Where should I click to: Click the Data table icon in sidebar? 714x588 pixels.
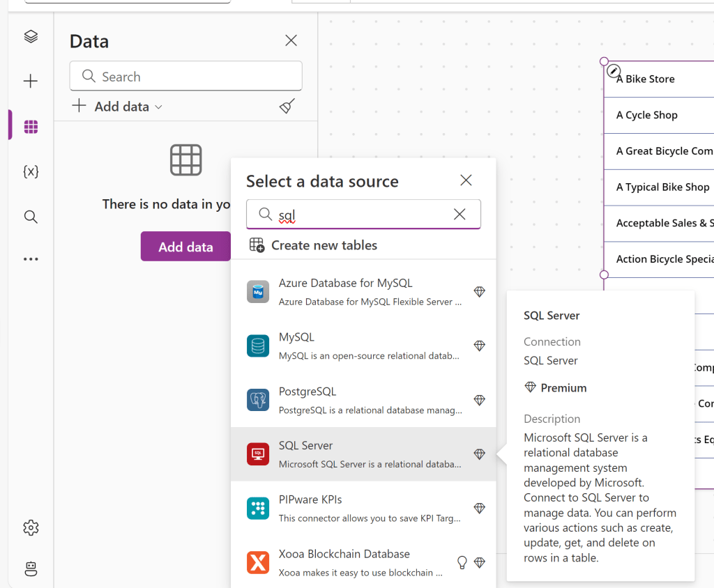coord(31,127)
